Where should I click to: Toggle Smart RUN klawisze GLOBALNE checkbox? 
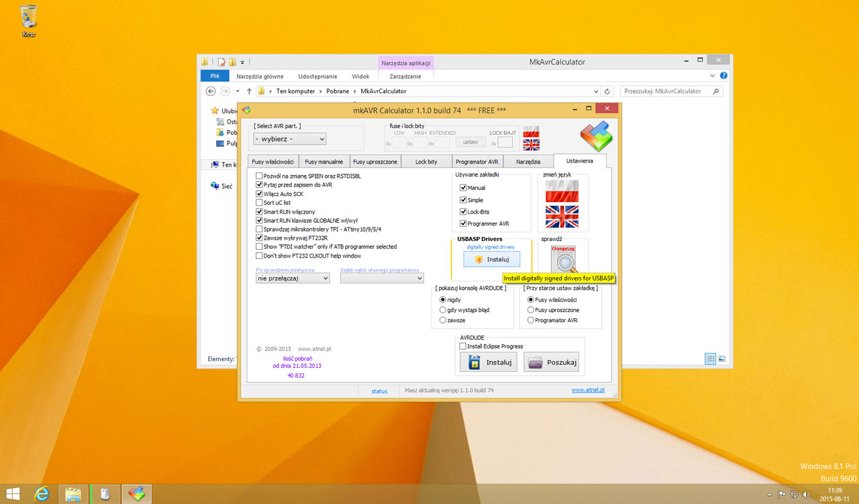tap(259, 220)
